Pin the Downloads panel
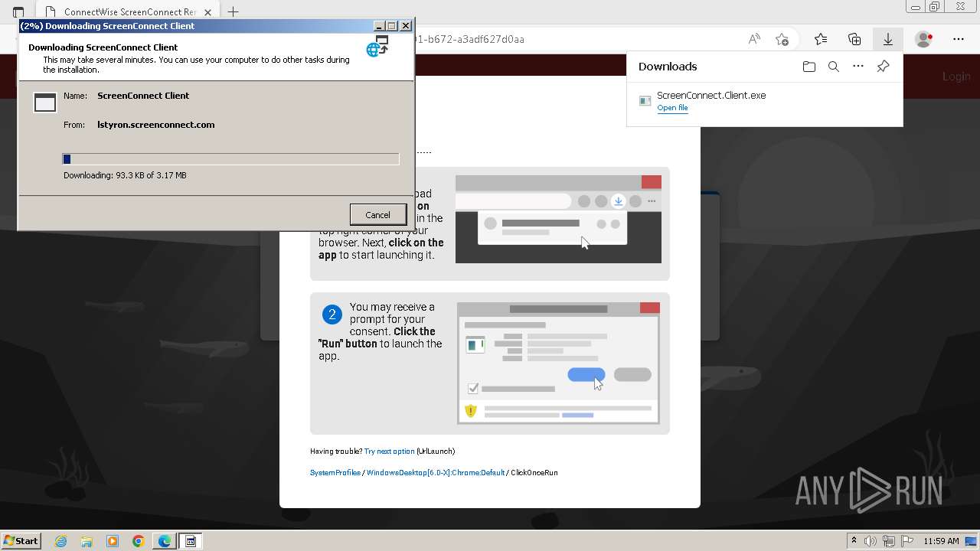Image resolution: width=980 pixels, height=551 pixels. (883, 67)
